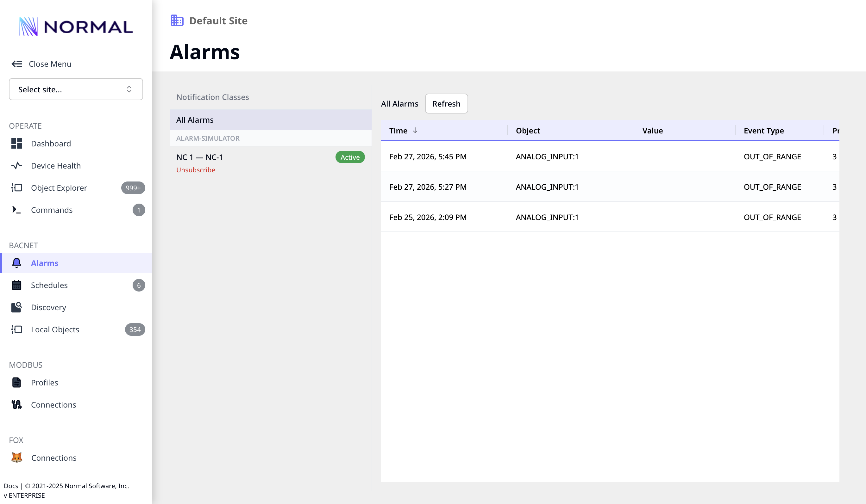Click the Fox Connections fox icon
Image resolution: width=866 pixels, height=504 pixels.
click(16, 458)
